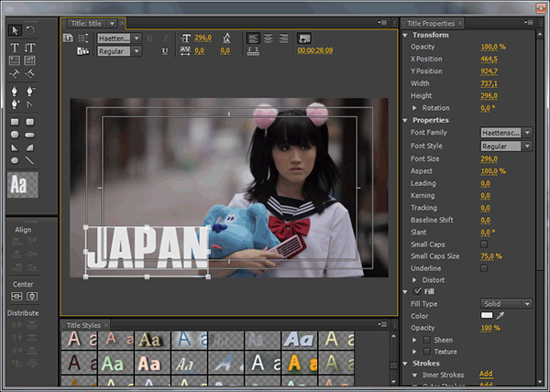The image size is (550, 392).
Task: Select the Arc shape tool
Action: point(30,147)
